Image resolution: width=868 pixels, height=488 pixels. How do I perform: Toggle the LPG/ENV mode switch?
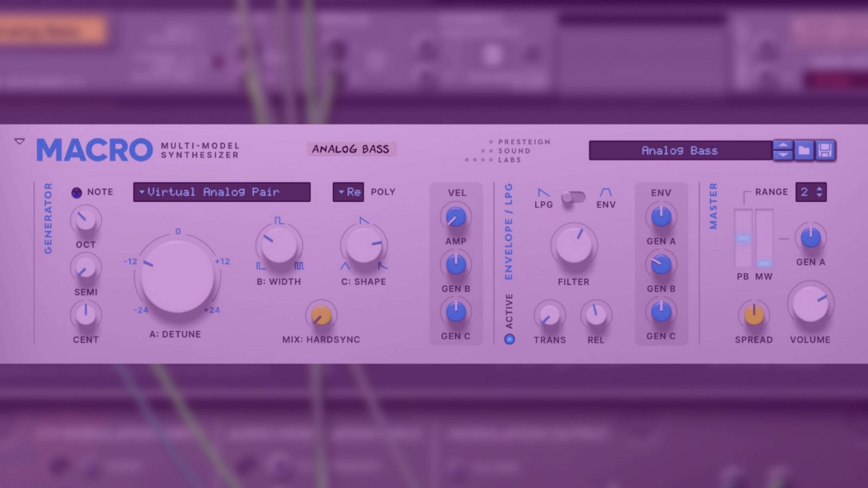point(573,197)
